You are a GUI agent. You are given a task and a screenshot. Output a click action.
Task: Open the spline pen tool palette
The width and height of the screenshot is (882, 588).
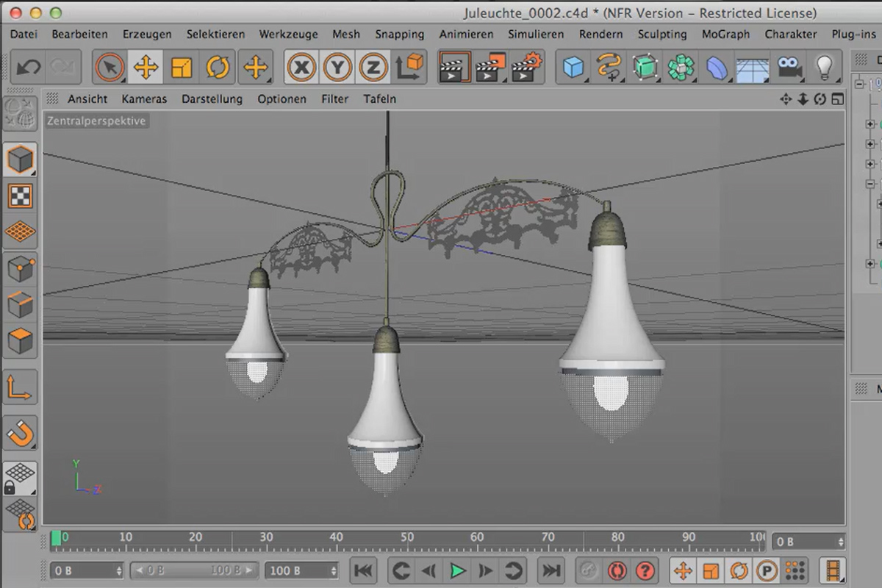[x=609, y=68]
